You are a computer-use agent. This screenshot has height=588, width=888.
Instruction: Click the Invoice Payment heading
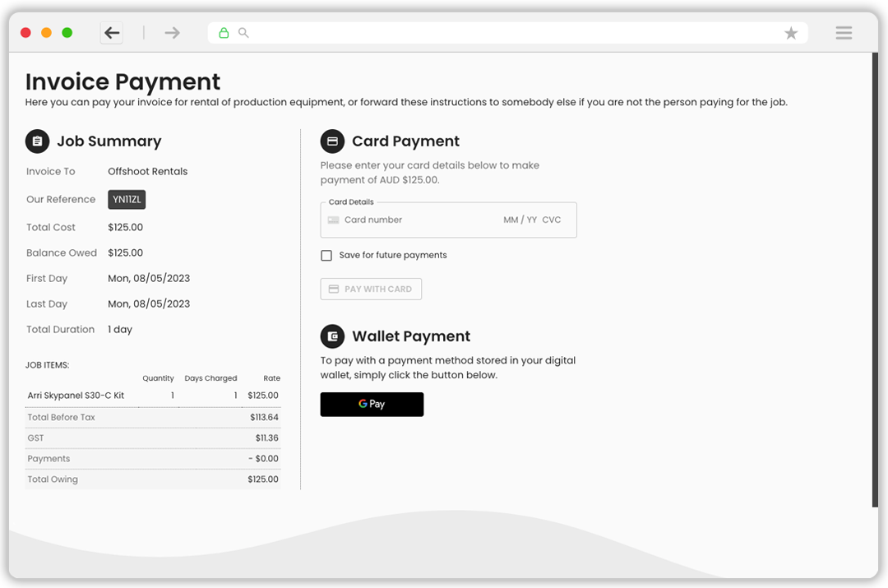tap(123, 81)
